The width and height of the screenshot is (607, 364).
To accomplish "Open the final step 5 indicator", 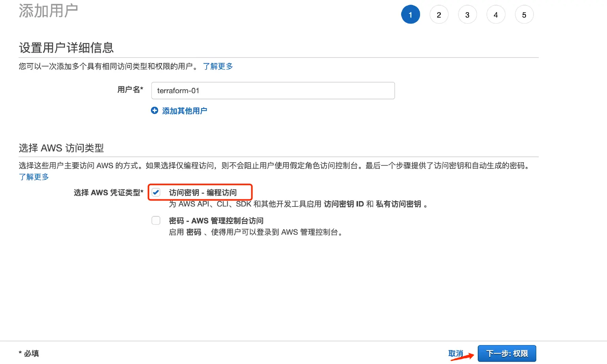I will click(524, 14).
